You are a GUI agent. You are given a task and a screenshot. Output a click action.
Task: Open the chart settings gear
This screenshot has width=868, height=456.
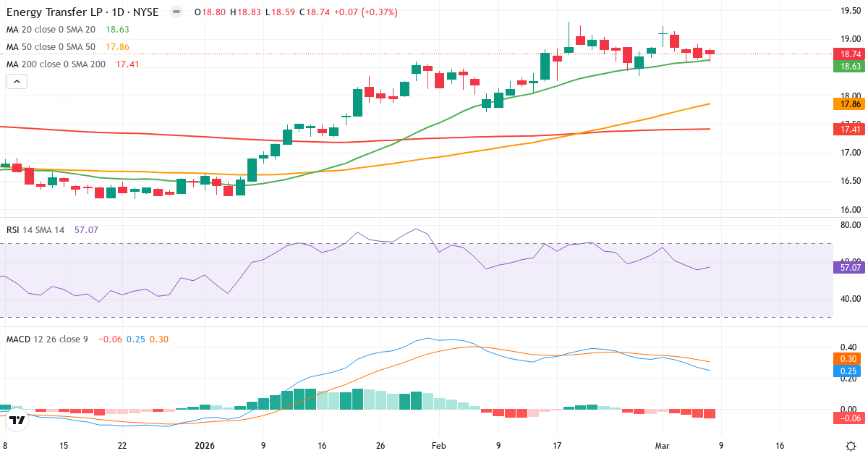[x=851, y=447]
